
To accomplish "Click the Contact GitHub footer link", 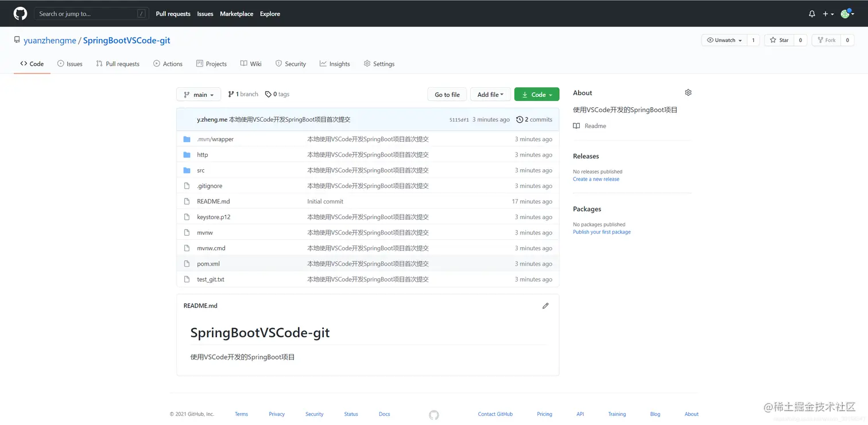I will point(495,414).
